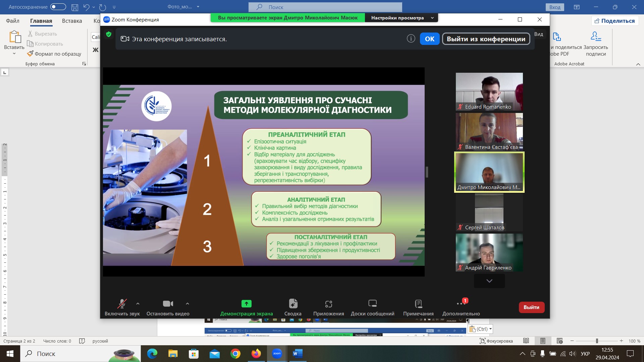The image size is (644, 362).
Task: Switch to the Главная ribbon tab
Action: point(41,21)
